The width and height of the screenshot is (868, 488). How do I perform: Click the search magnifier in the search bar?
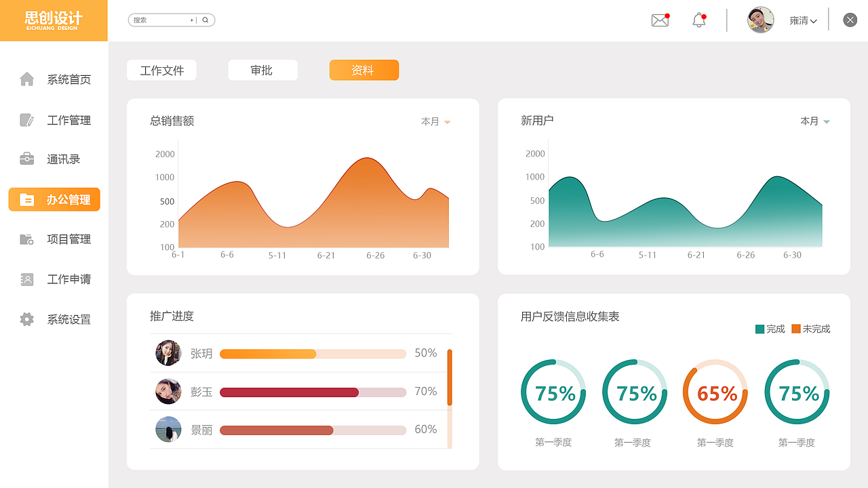[205, 20]
